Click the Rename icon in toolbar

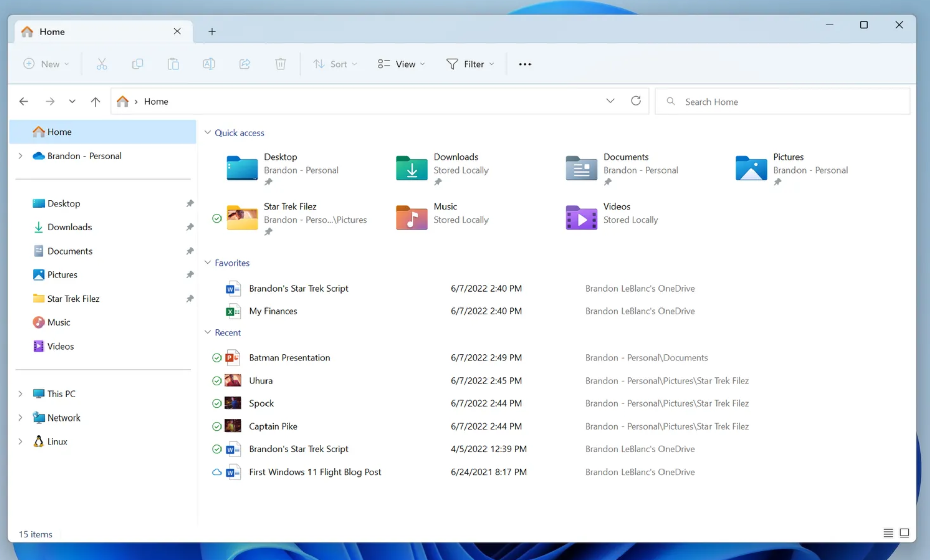[x=209, y=64]
